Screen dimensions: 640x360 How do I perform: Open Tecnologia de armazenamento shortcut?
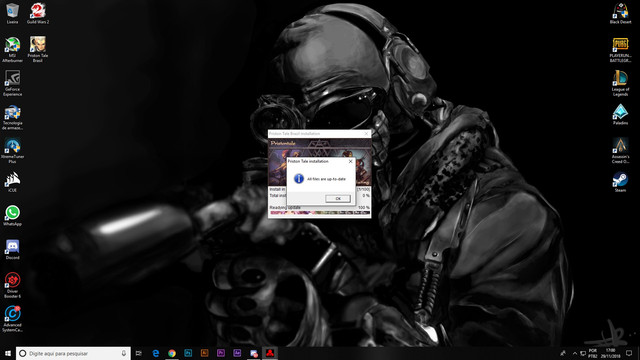pos(12,118)
